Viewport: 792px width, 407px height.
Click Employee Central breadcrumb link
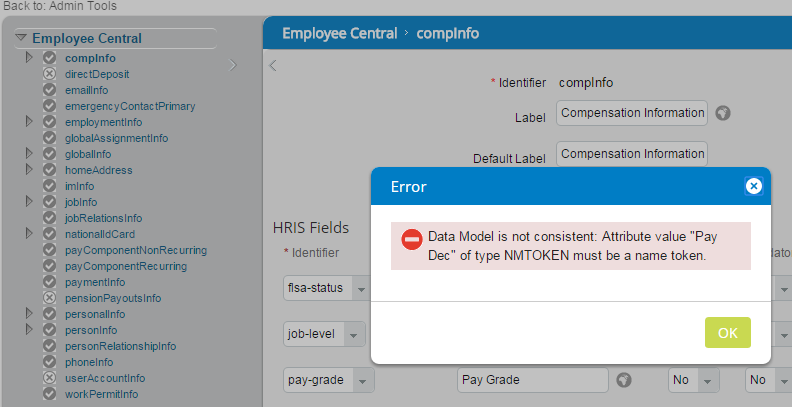click(x=339, y=33)
